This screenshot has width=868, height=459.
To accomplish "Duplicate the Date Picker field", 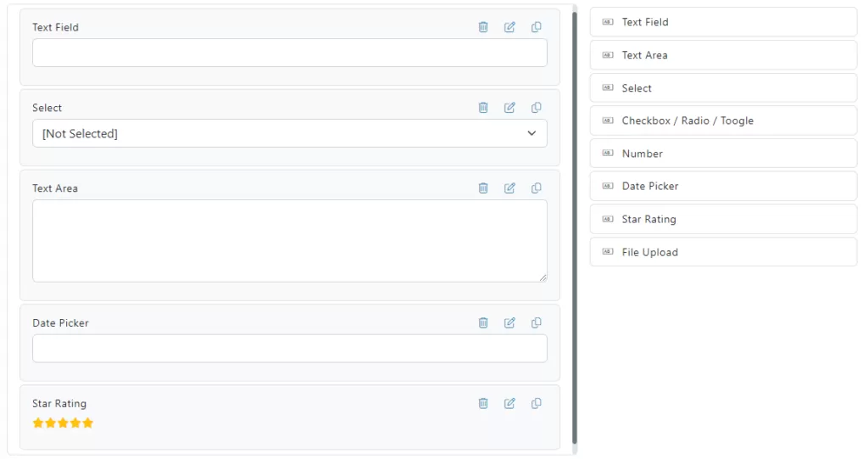I will (537, 322).
